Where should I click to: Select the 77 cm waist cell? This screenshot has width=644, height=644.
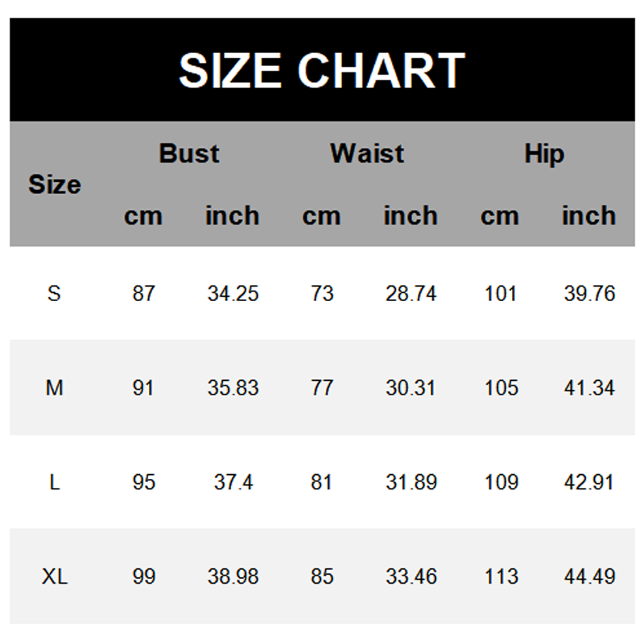click(x=322, y=388)
